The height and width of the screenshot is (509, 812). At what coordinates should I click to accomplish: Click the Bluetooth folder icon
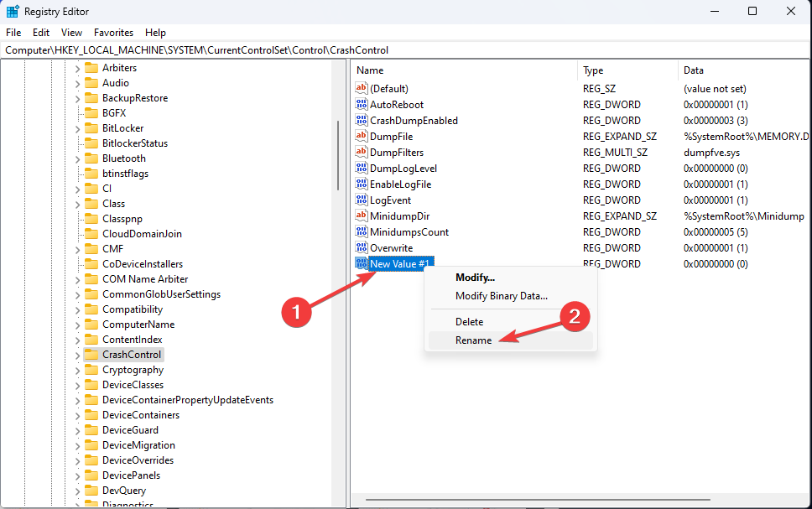pyautogui.click(x=91, y=158)
